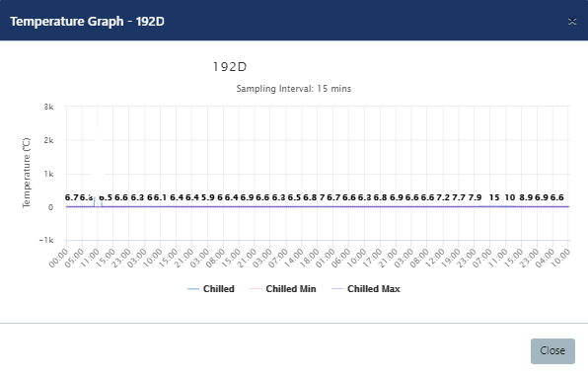Click the 8.9 data point label
The height and width of the screenshot is (377, 588).
coord(526,197)
